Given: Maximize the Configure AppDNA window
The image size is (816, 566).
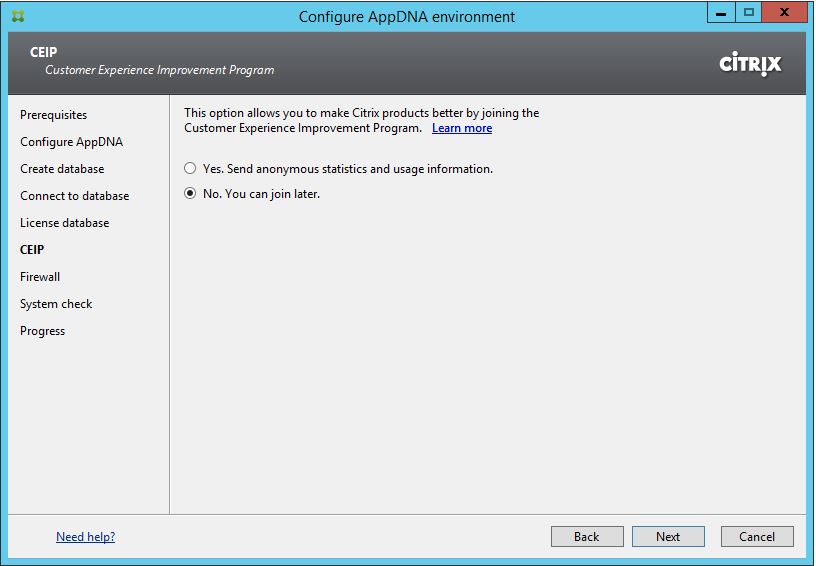Looking at the screenshot, I should [748, 14].
